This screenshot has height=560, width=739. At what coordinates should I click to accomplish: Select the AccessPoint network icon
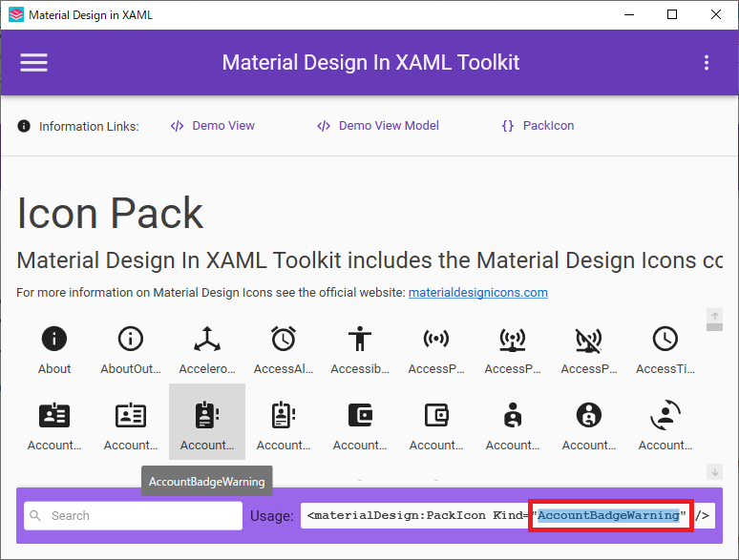click(513, 340)
